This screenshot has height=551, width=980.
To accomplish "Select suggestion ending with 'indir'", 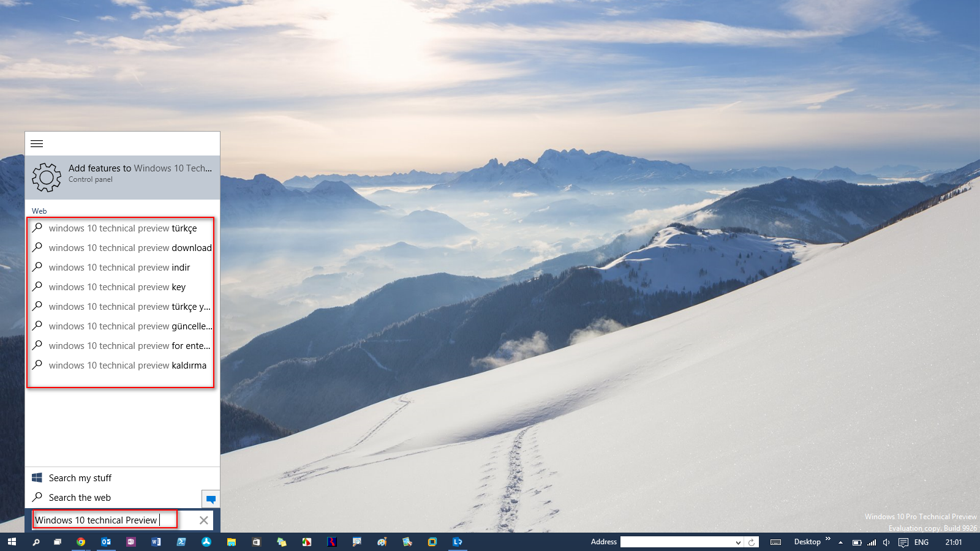I will [123, 268].
